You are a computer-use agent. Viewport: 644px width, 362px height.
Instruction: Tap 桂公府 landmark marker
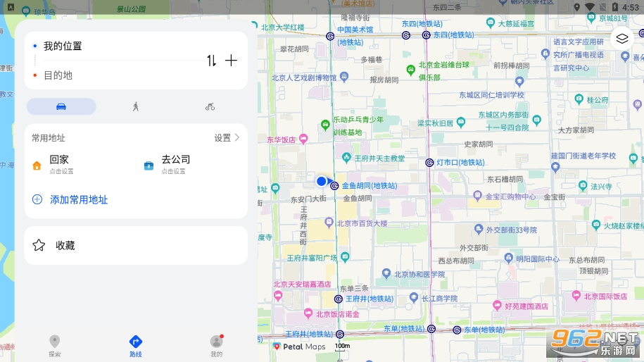(579, 99)
